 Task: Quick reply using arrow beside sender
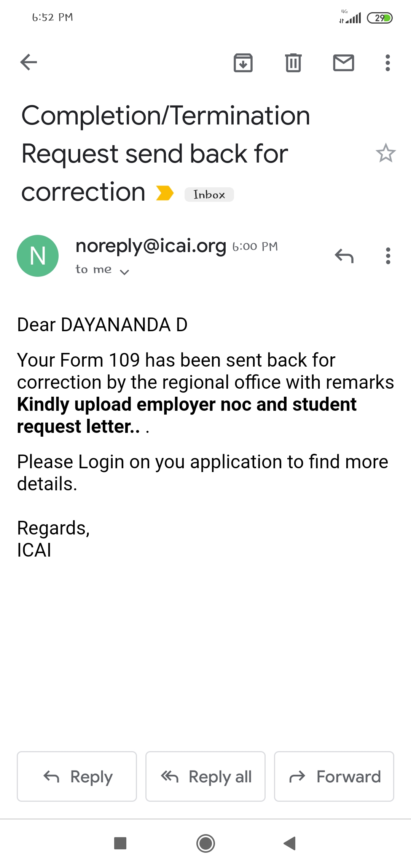coord(344,256)
